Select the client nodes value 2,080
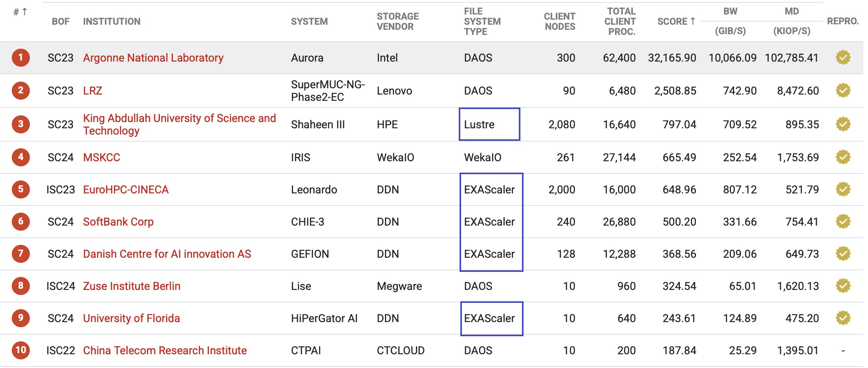 point(562,124)
